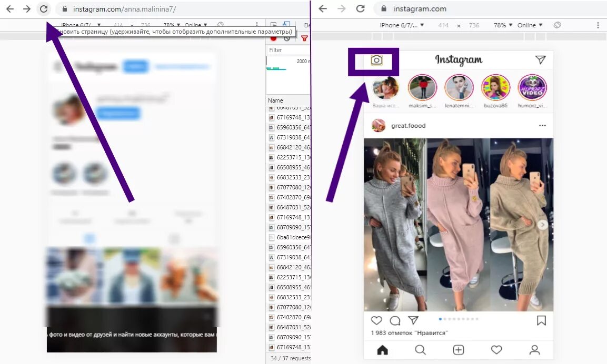Open the Online throttling dropdown in right window

coord(530,25)
